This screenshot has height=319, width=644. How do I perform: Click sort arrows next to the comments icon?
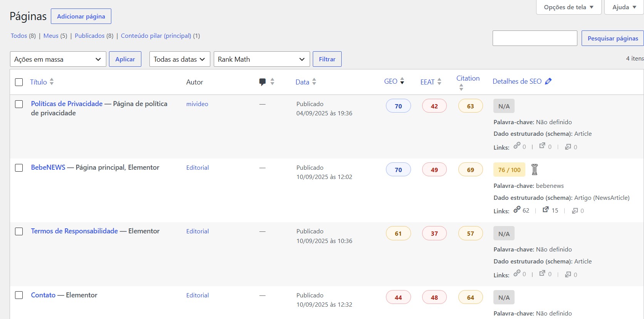272,82
